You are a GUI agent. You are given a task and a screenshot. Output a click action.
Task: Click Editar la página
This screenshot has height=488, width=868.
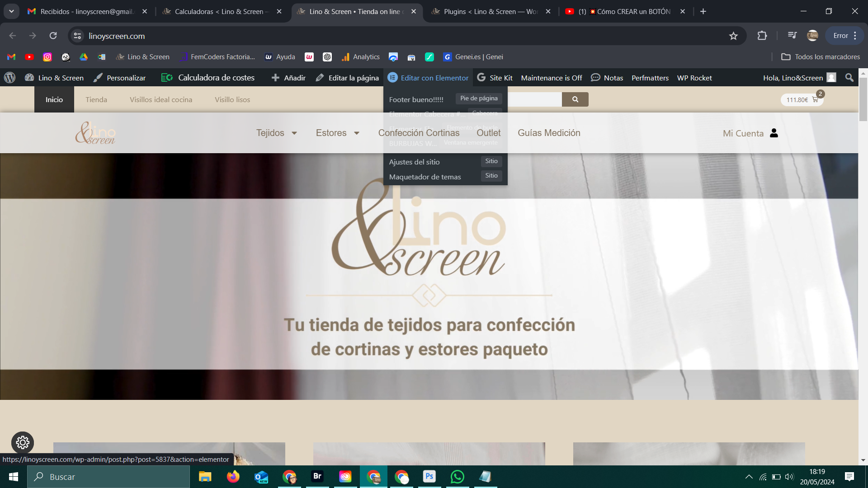pos(347,78)
